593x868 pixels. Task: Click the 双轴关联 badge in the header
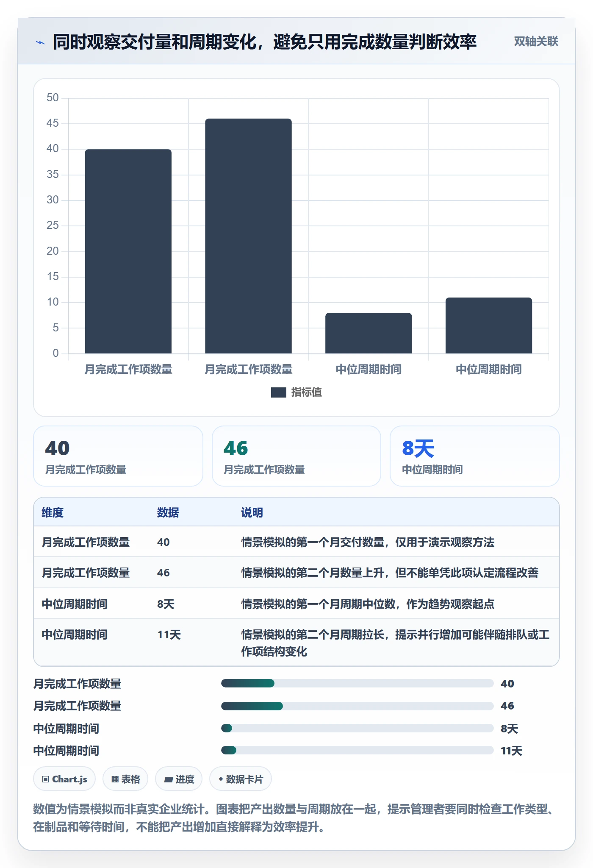pyautogui.click(x=536, y=42)
